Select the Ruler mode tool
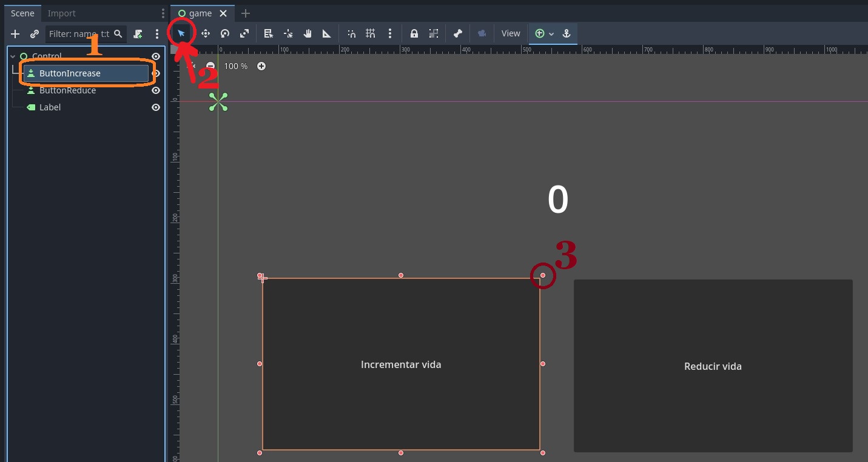The image size is (868, 462). pyautogui.click(x=327, y=34)
